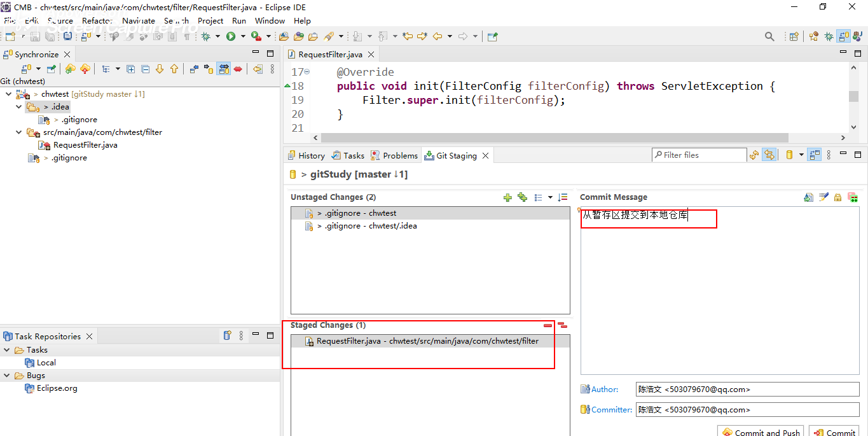Remove selected file from index minus icon

(548, 325)
